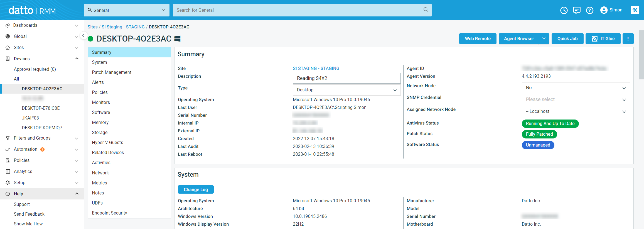This screenshot has height=229, width=644.
Task: Open the Support help item
Action: 22,204
